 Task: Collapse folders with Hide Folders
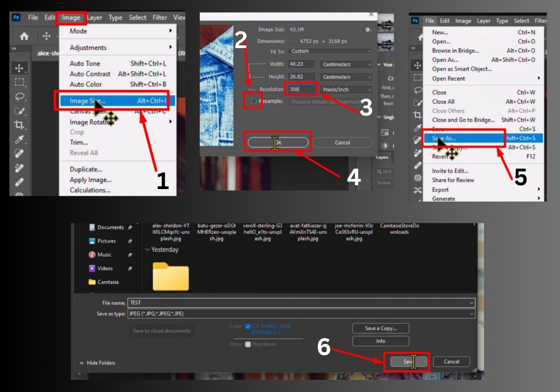coord(97,363)
